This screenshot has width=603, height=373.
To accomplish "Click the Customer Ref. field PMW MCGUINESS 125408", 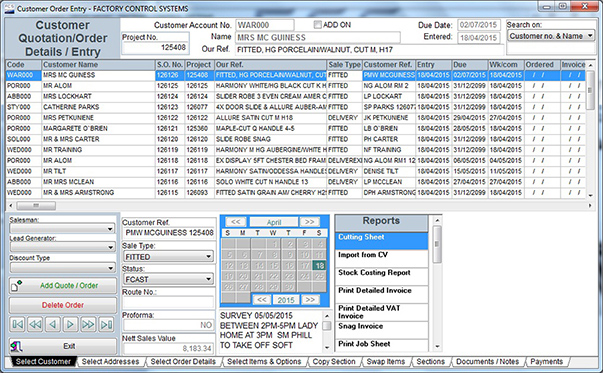I will [168, 233].
